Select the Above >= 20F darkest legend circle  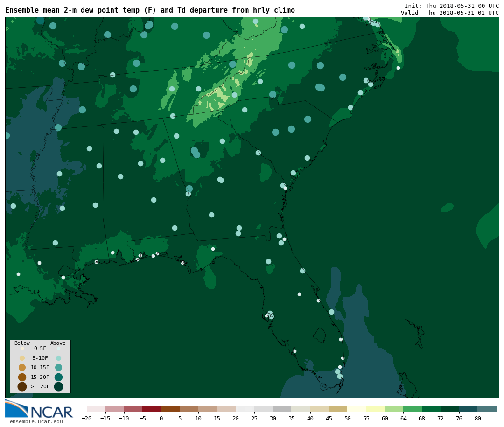tap(58, 386)
